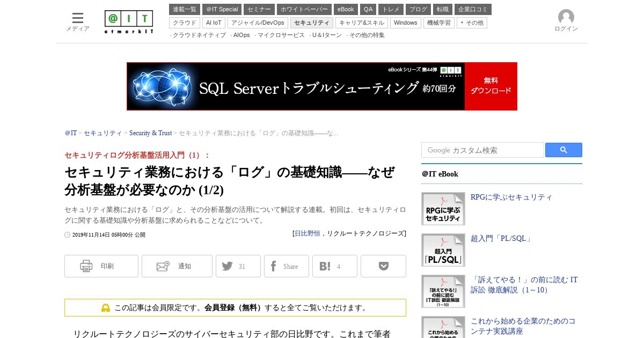The height and width of the screenshot is (338, 644).
Task: Open the QA tab
Action: tap(368, 9)
